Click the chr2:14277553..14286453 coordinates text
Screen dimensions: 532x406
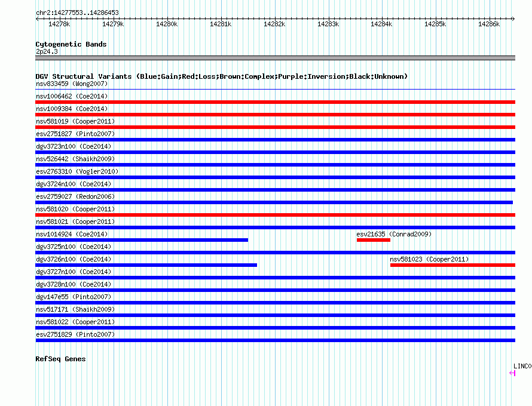pos(77,13)
